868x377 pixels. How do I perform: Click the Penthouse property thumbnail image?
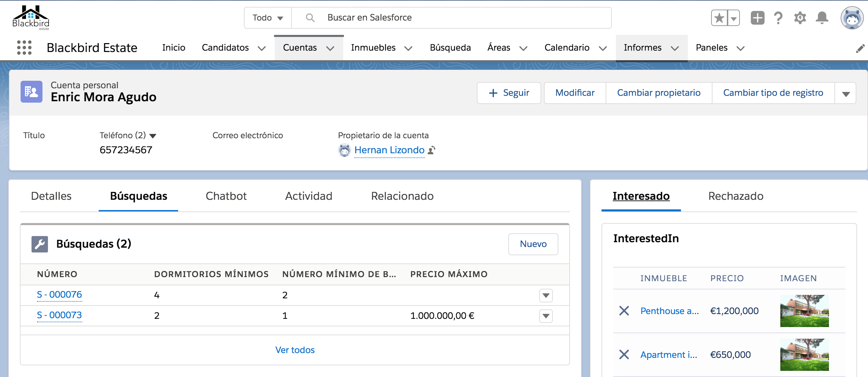tap(804, 311)
